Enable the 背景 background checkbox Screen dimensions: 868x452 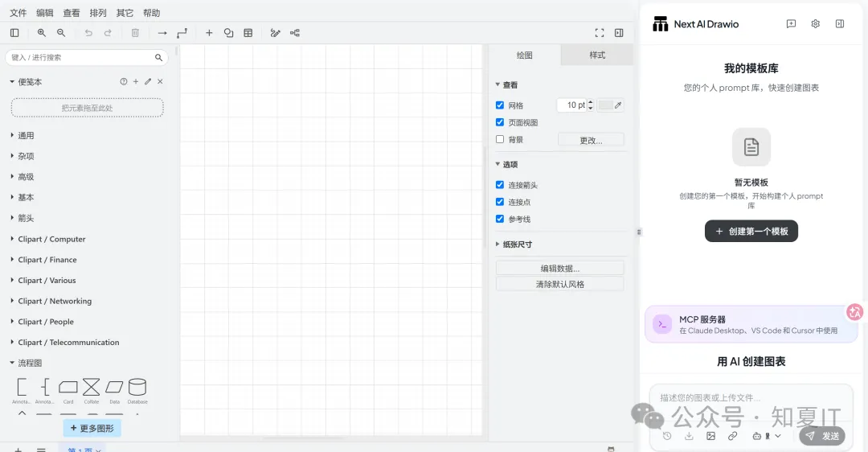(x=500, y=140)
